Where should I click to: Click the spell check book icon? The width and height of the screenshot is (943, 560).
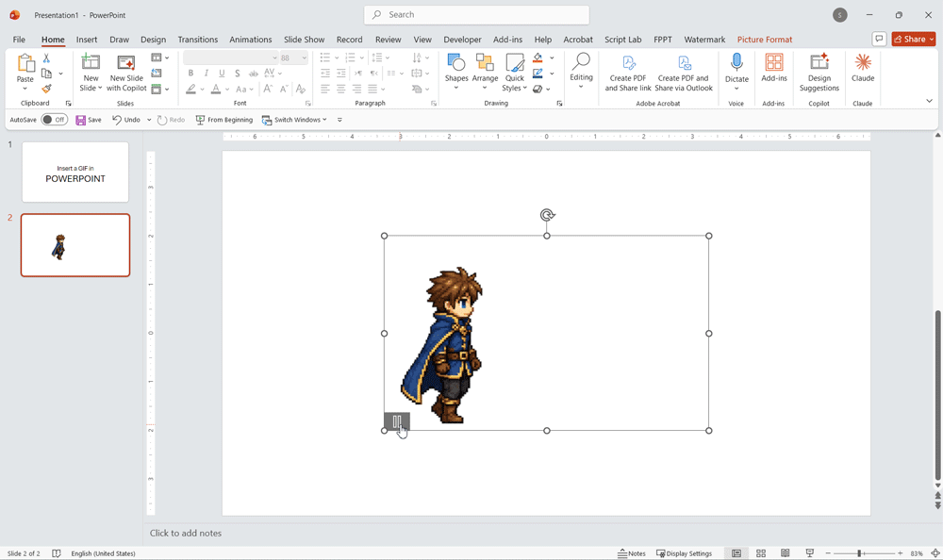click(56, 553)
